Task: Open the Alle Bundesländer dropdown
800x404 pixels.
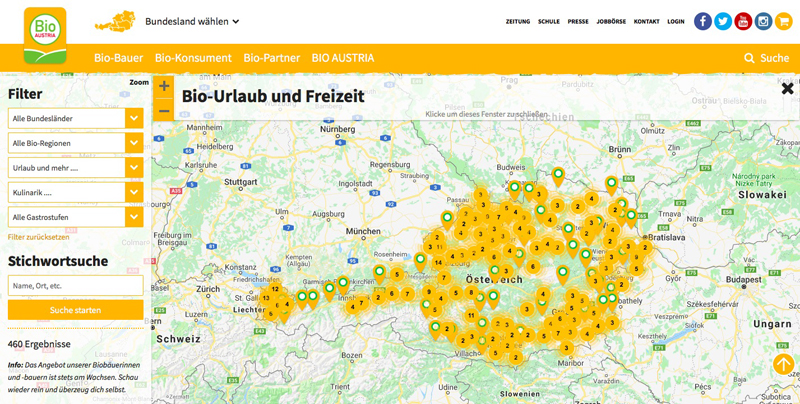Action: pos(76,118)
